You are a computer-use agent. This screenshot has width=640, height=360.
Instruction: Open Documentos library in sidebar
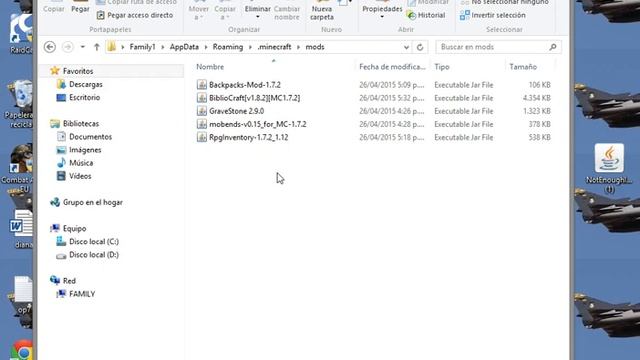click(90, 137)
